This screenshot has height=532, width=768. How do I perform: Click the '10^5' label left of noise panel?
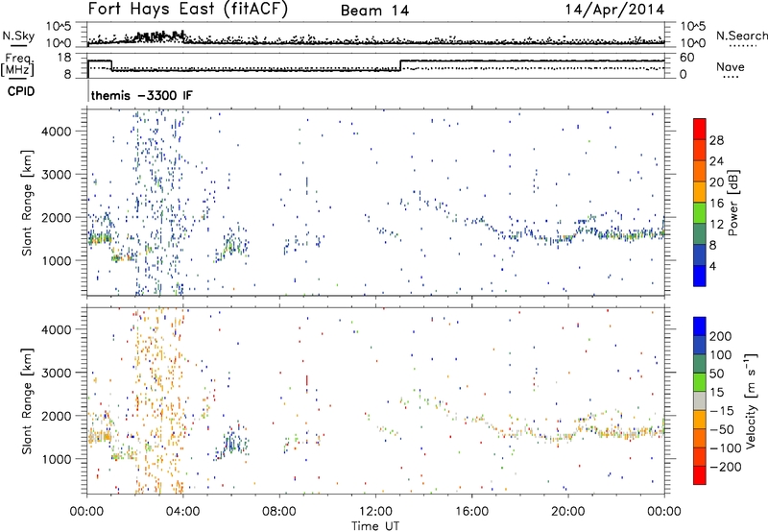click(x=59, y=27)
